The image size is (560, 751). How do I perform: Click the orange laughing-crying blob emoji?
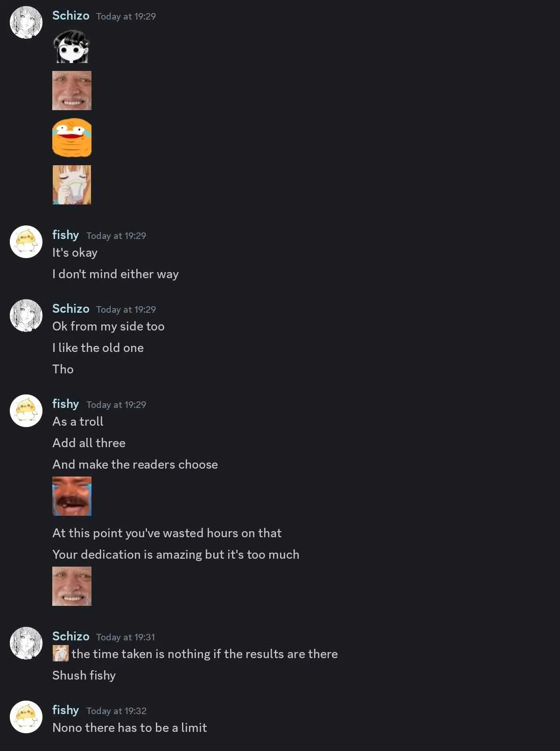click(72, 138)
